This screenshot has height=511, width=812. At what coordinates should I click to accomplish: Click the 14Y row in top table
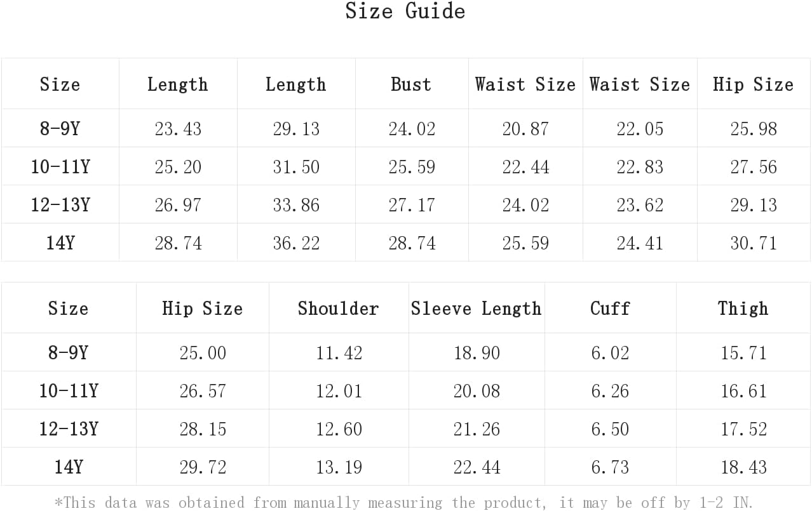point(405,242)
